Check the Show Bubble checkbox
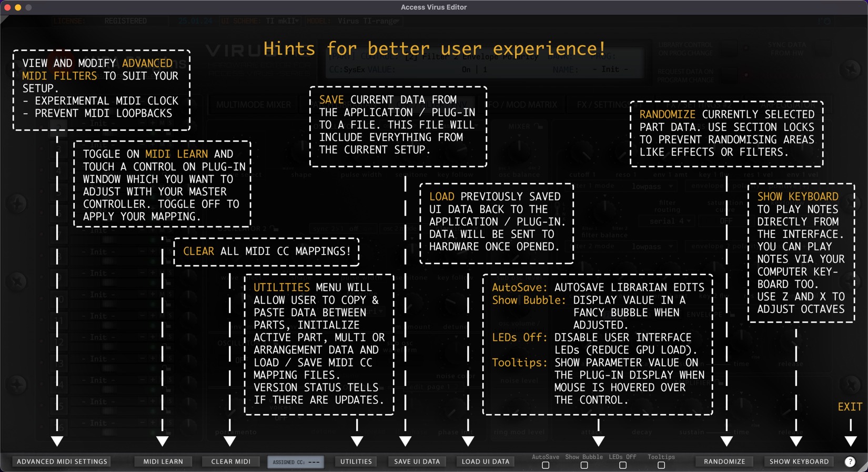 click(584, 465)
